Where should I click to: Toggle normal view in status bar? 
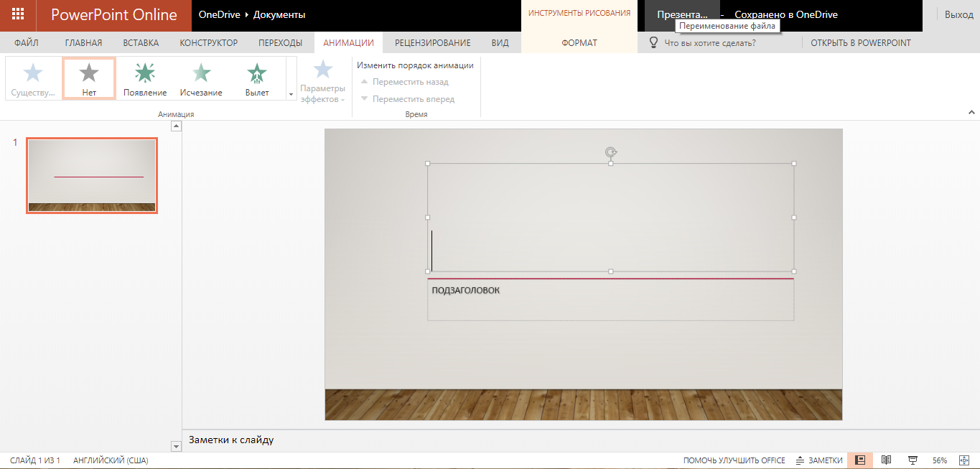(860, 460)
